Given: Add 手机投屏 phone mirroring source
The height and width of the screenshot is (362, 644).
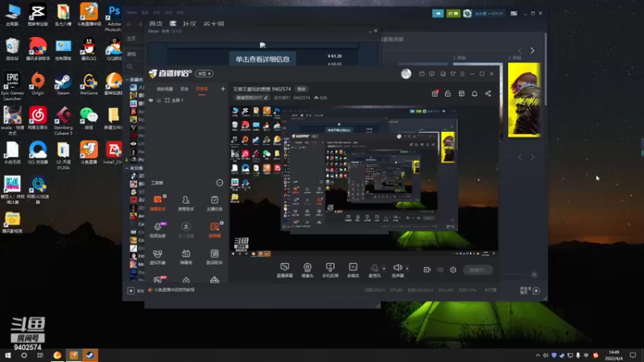Looking at the screenshot, I should (330, 270).
